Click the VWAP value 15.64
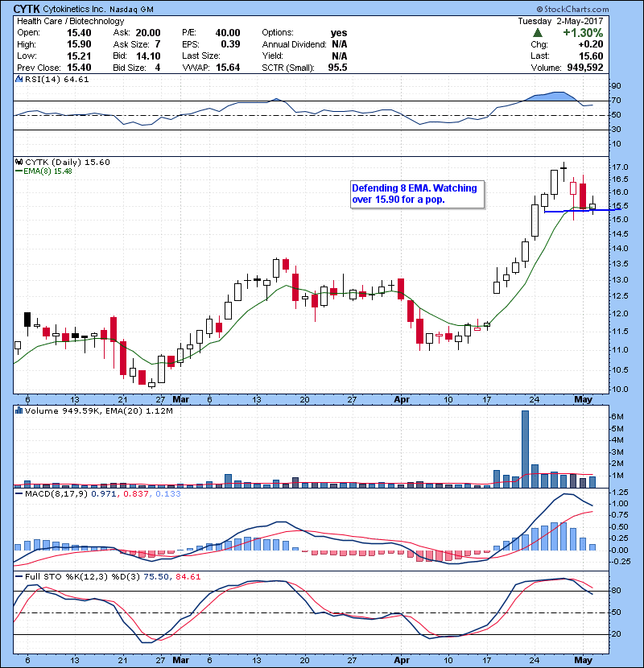644x668 pixels. pos(228,68)
